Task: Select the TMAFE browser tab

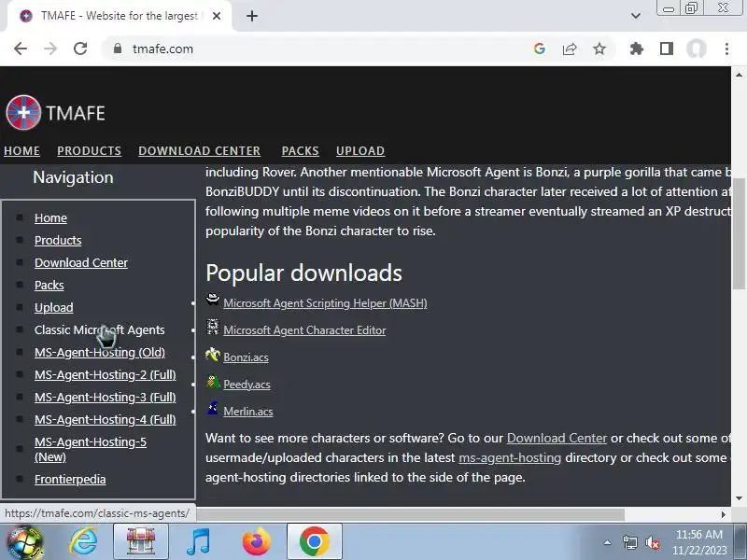Action: [120, 16]
